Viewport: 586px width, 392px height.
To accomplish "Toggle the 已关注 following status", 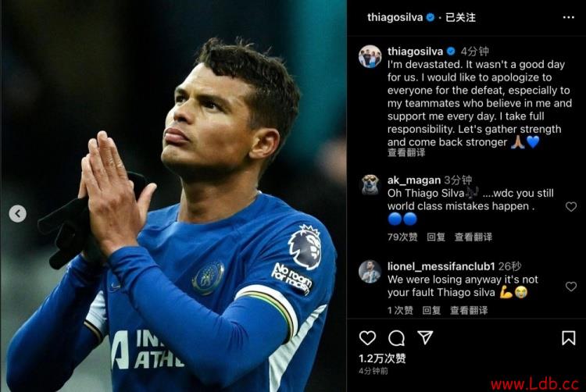I will click(460, 17).
